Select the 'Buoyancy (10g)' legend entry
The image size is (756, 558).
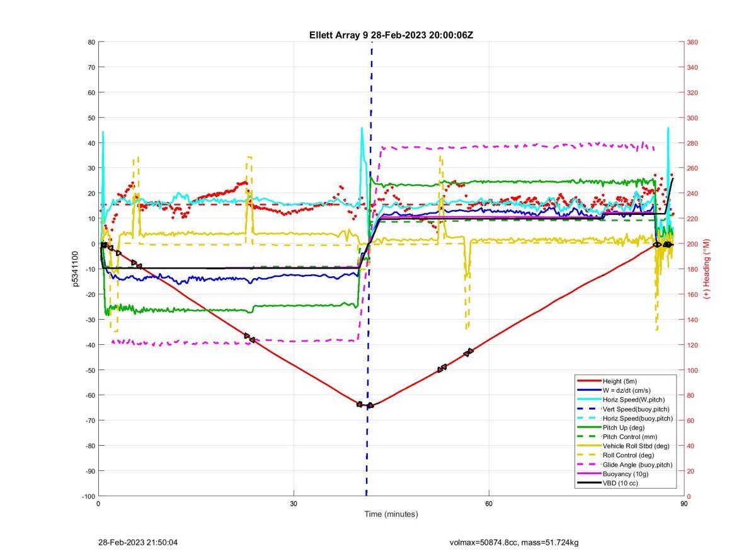pyautogui.click(x=624, y=474)
